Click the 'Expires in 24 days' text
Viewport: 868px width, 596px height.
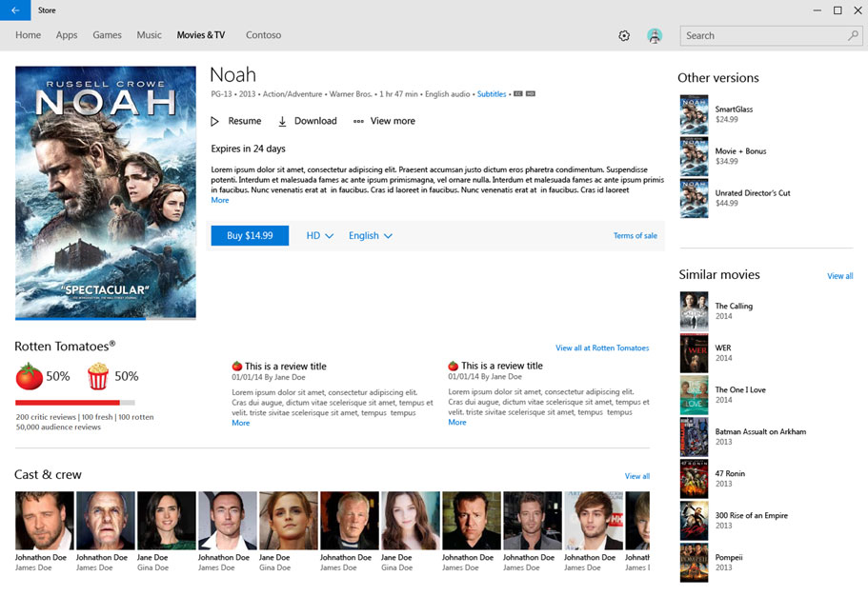coord(248,149)
